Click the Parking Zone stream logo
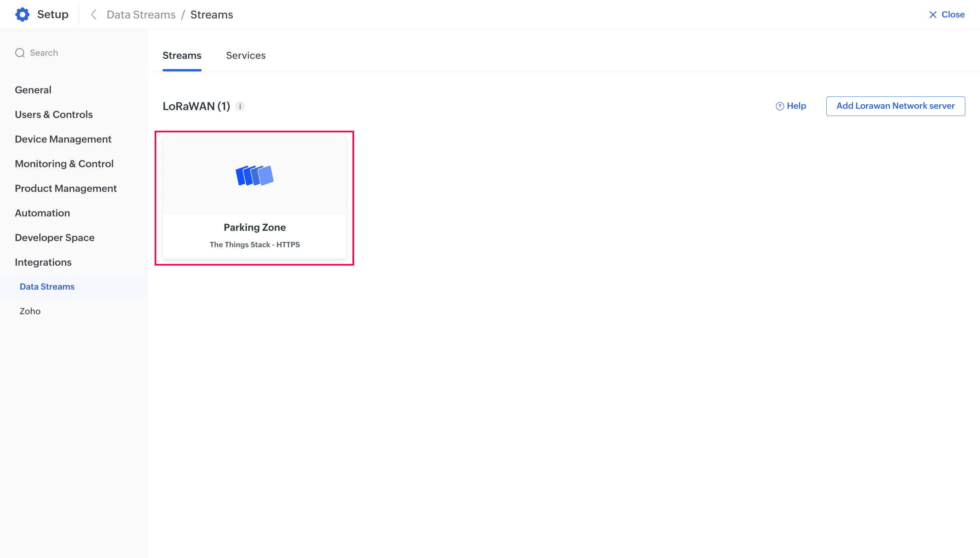The height and width of the screenshot is (558, 980). [x=255, y=175]
